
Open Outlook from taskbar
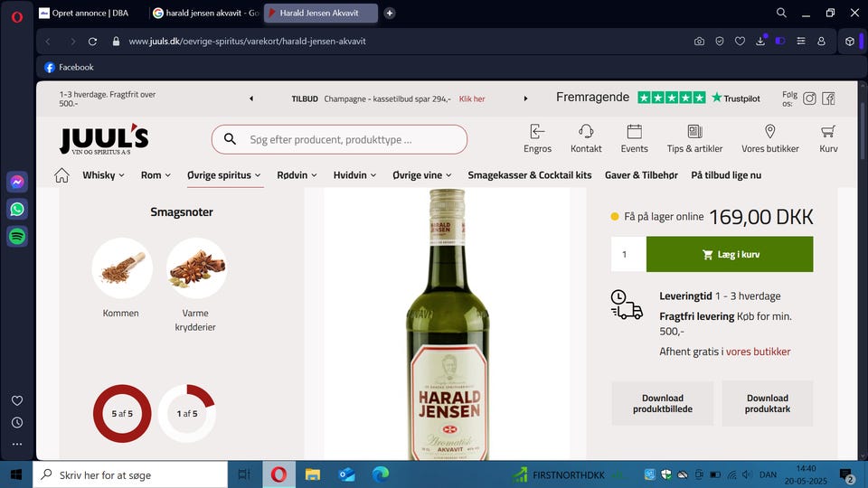pyautogui.click(x=346, y=474)
